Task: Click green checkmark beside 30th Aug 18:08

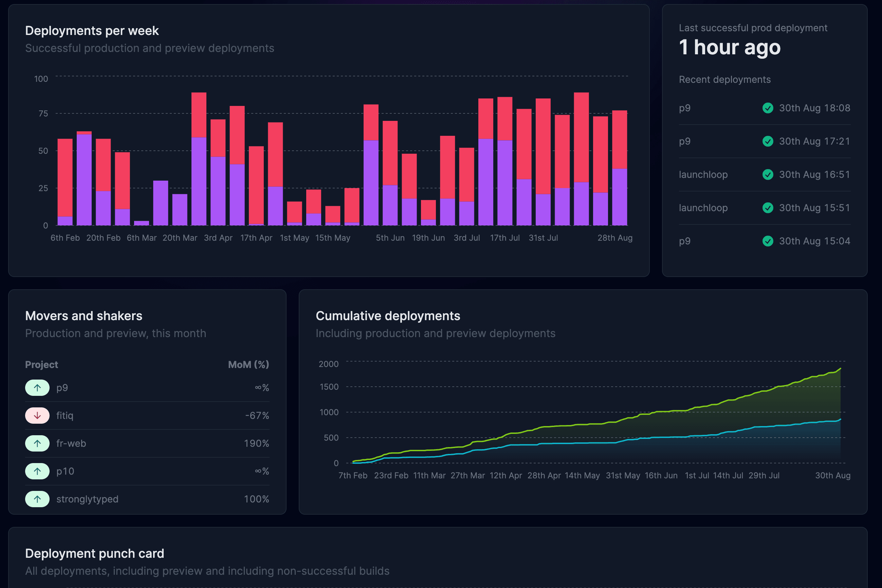Action: click(768, 108)
